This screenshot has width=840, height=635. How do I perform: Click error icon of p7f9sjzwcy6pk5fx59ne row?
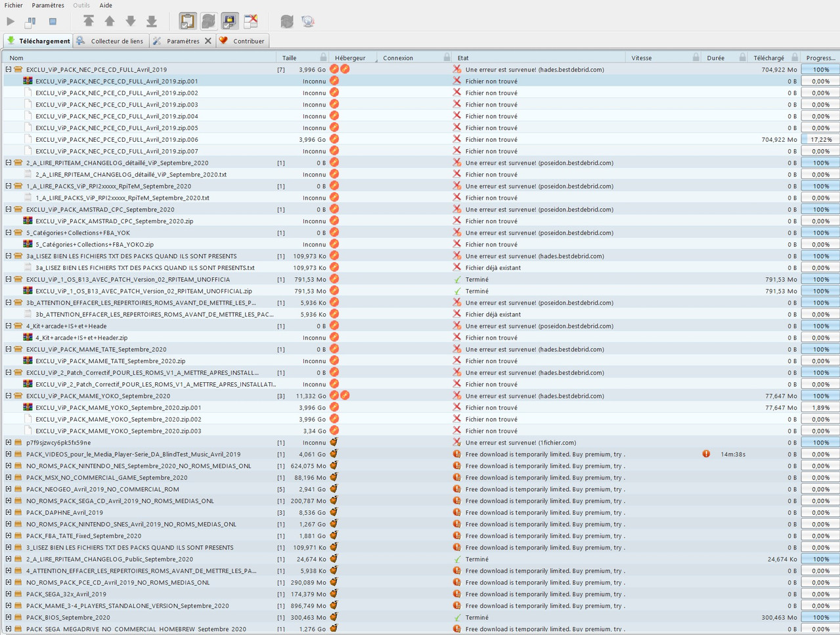coord(457,443)
